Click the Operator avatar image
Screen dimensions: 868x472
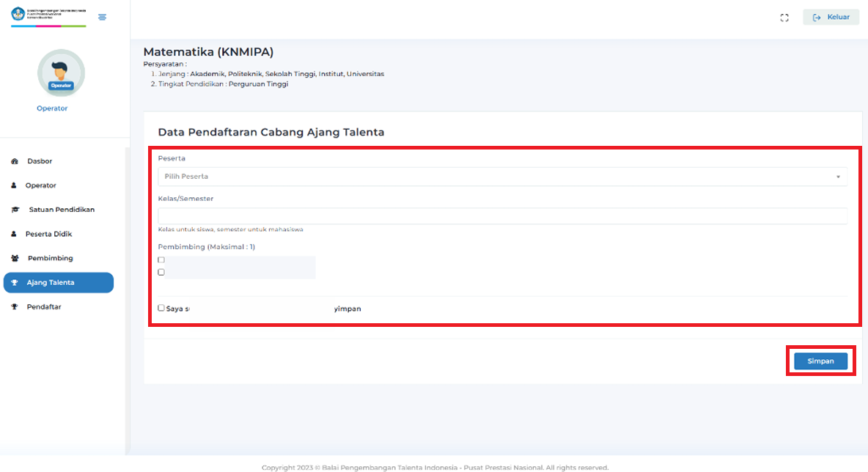coord(61,73)
